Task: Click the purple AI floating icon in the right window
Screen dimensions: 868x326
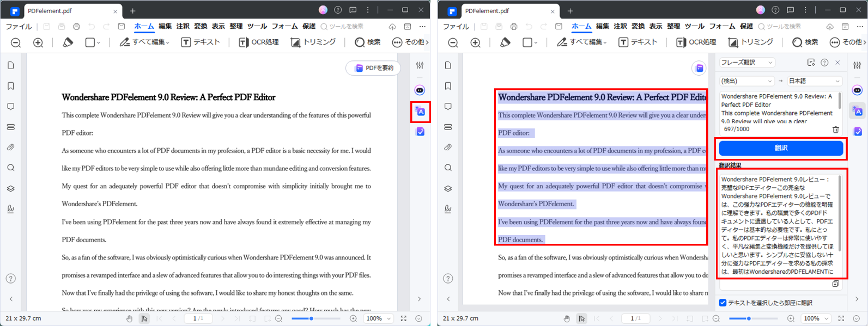Action: tap(699, 68)
